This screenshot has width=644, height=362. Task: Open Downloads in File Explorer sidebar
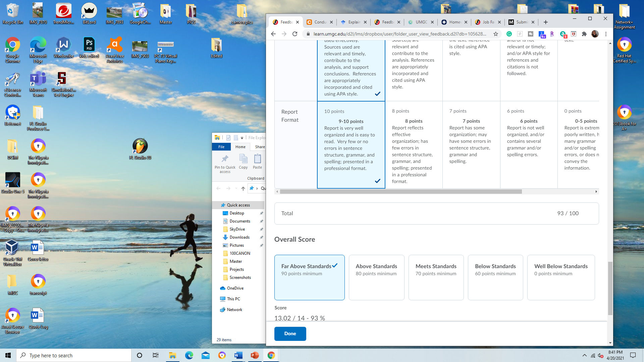(239, 237)
